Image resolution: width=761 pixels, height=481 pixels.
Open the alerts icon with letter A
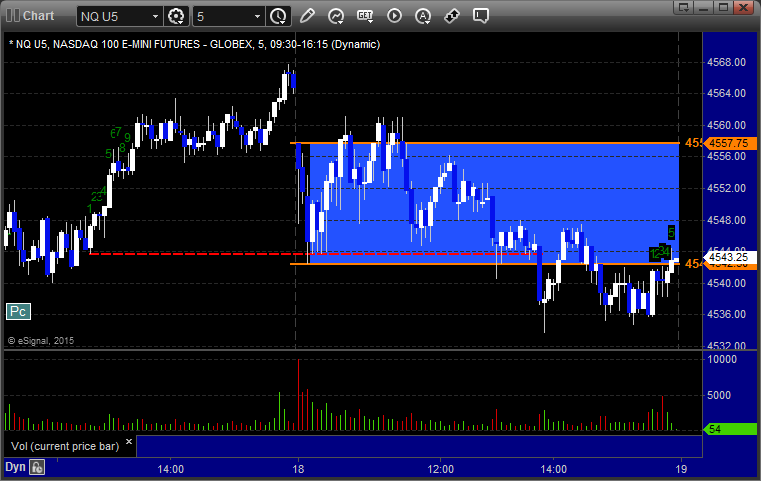click(x=423, y=16)
